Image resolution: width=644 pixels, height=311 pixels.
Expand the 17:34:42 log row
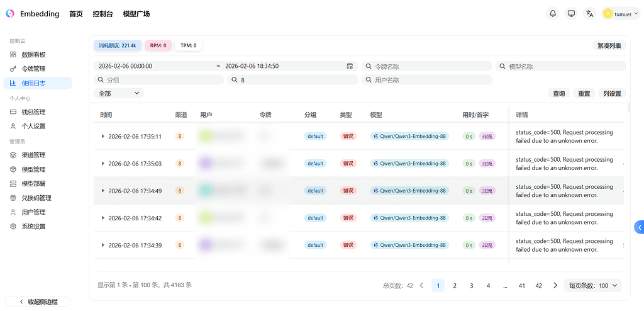[x=103, y=218]
